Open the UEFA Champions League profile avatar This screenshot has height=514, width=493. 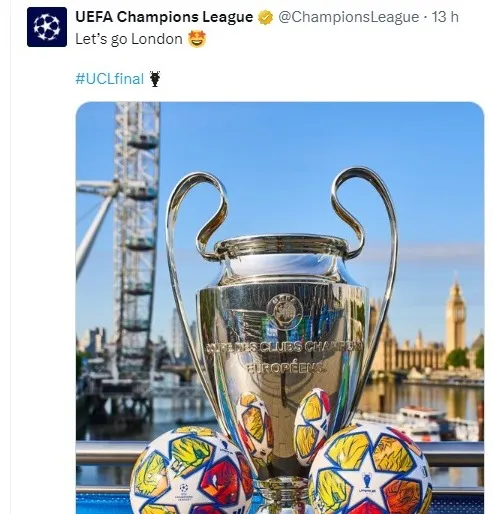click(x=47, y=27)
